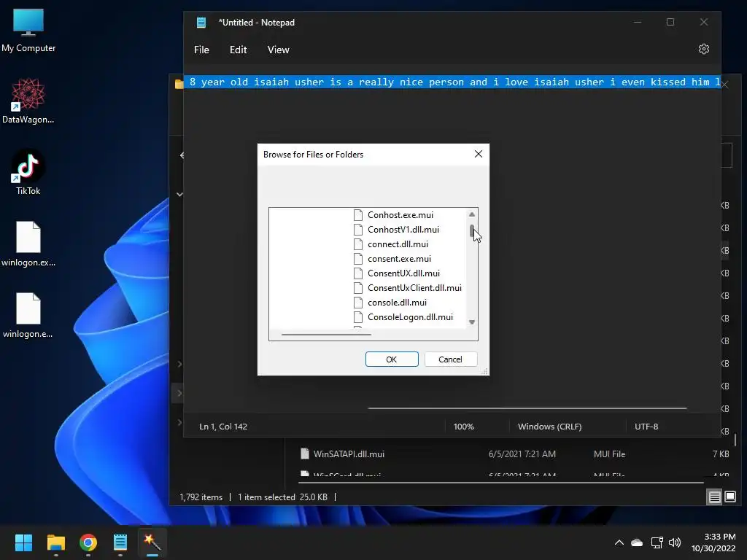Click scroll down arrow in Browse dialog
747x560 pixels.
[472, 322]
